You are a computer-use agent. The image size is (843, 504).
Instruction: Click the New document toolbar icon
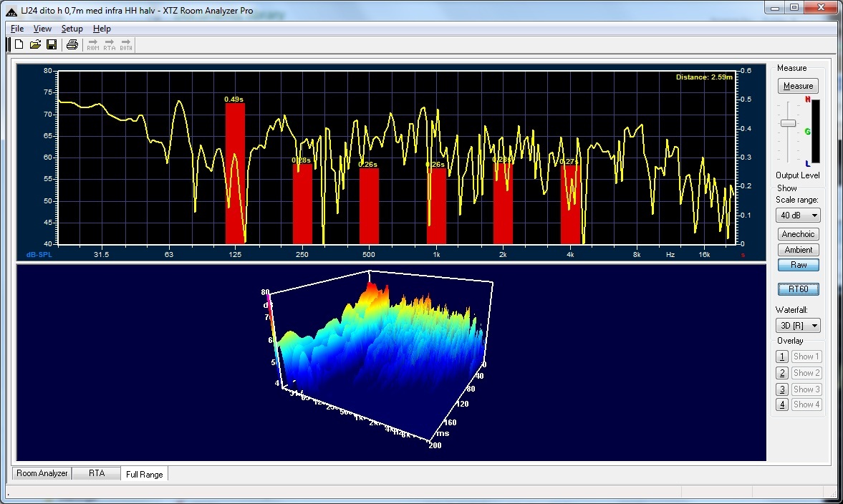click(x=19, y=44)
